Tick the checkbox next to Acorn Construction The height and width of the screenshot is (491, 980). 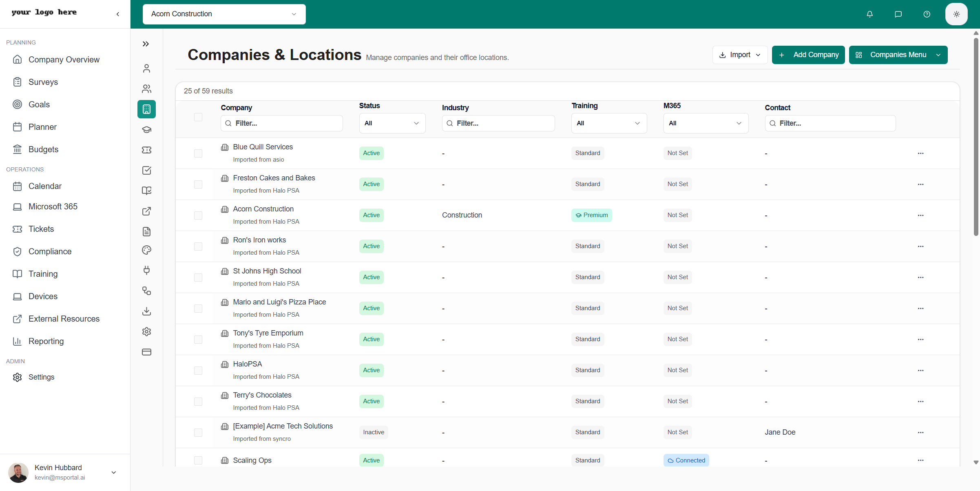[198, 215]
